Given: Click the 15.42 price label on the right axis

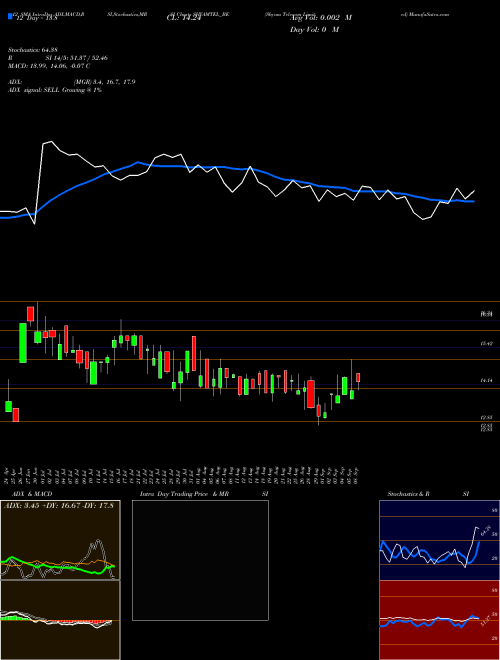Looking at the screenshot, I should point(487,344).
